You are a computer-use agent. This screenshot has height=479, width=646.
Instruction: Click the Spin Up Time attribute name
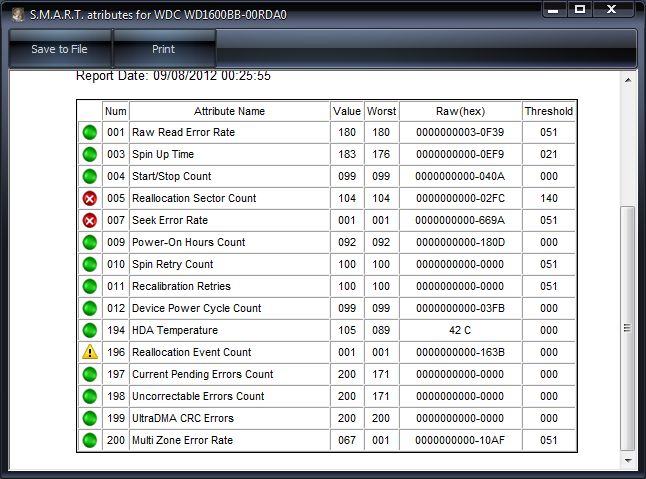[x=163, y=154]
